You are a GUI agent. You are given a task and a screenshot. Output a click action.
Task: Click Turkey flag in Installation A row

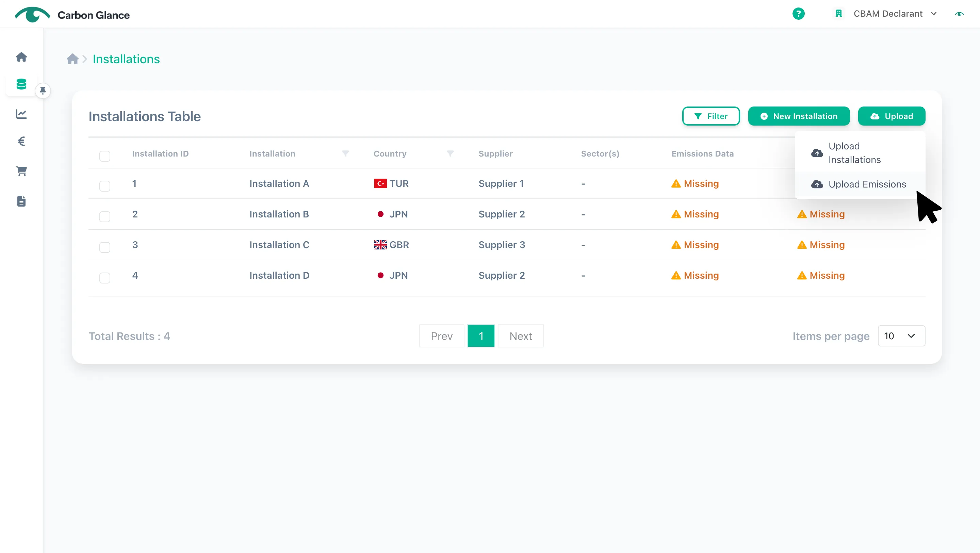tap(380, 183)
